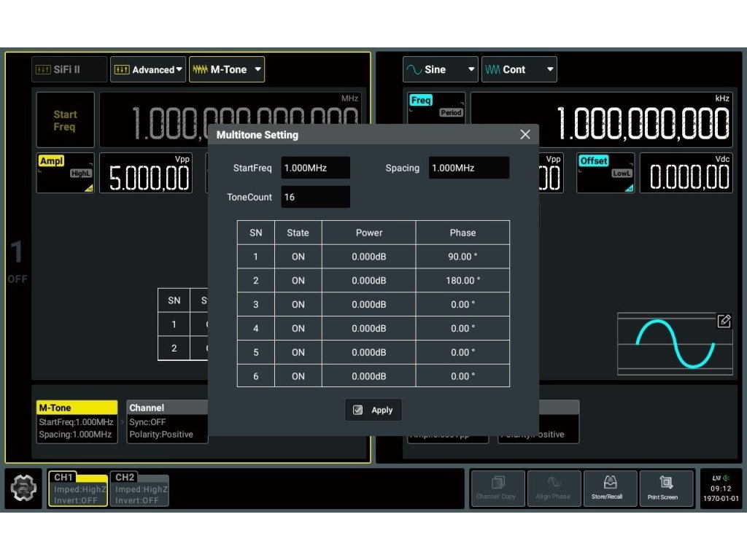Click the StartFreq input field
Viewport: 747px width, 560px height.
click(315, 168)
